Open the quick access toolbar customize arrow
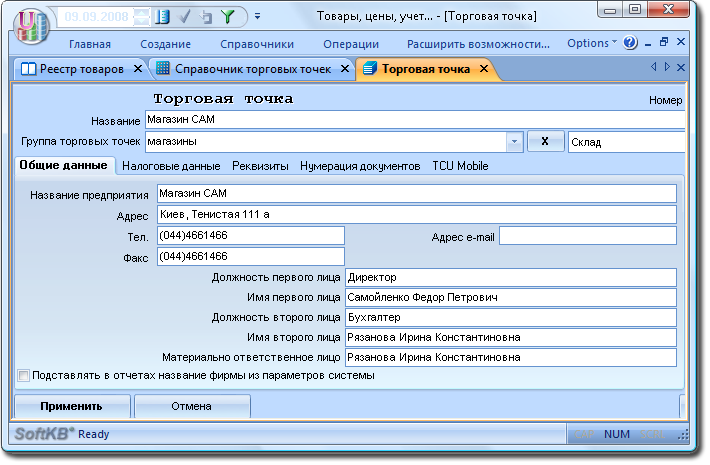 [257, 16]
